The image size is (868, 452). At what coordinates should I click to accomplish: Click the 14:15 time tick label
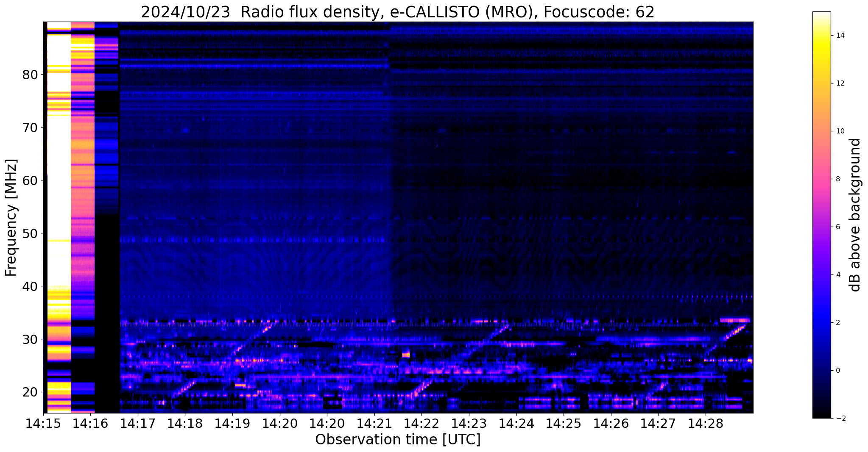tap(43, 424)
